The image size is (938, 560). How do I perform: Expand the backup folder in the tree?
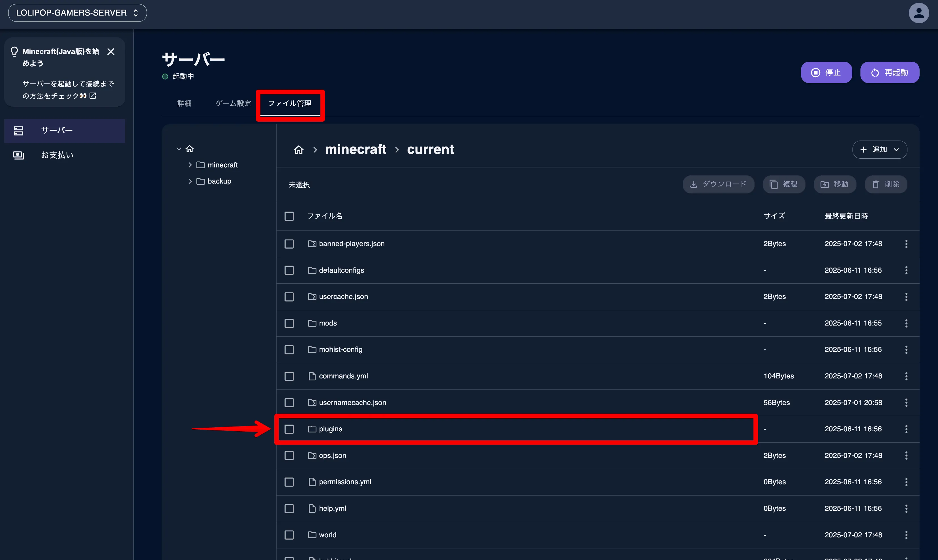pyautogui.click(x=190, y=181)
